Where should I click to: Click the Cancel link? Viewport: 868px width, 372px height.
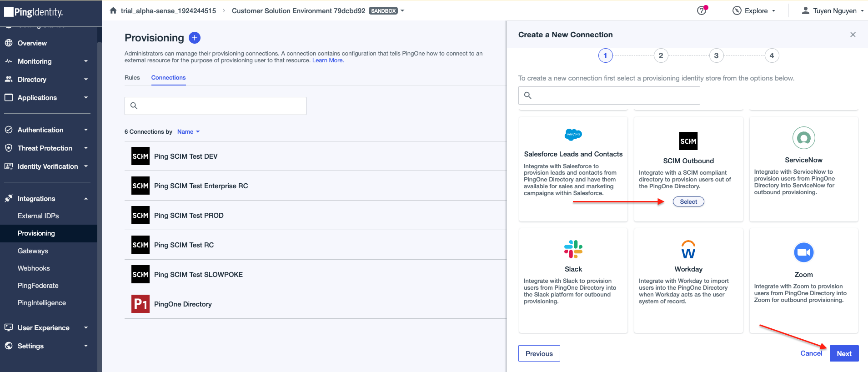point(811,353)
